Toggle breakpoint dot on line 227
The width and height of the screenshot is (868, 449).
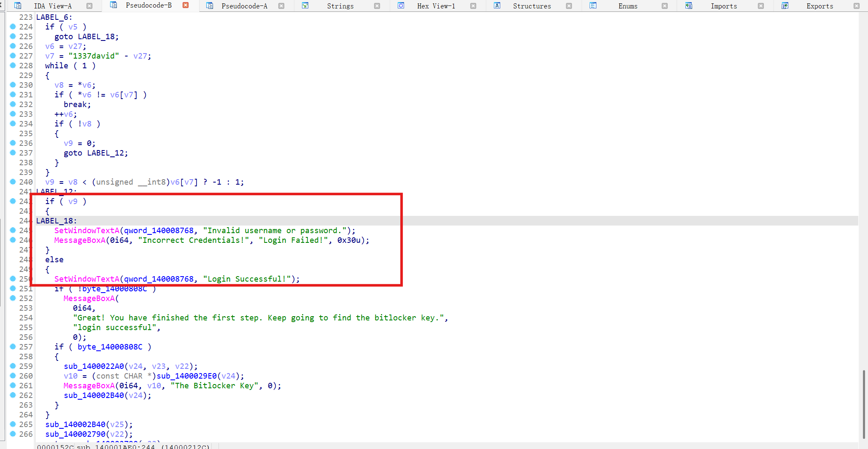point(13,56)
